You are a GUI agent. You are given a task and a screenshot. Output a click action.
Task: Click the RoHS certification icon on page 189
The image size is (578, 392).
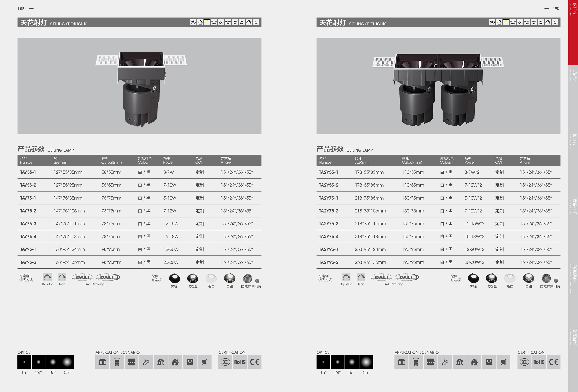pyautogui.click(x=240, y=362)
